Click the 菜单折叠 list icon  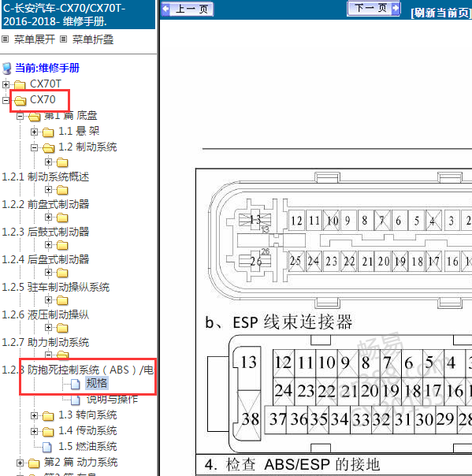tap(64, 39)
